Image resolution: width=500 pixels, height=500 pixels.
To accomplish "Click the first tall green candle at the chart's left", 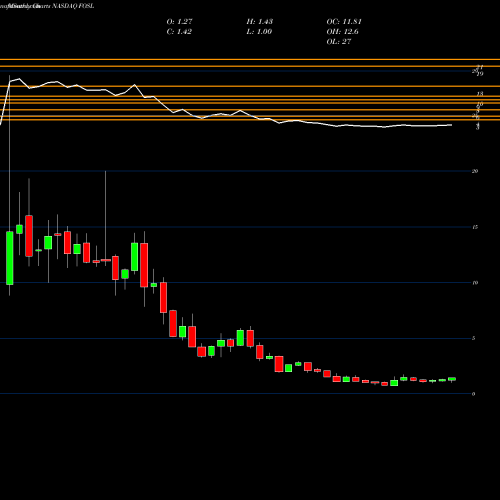I will click(10, 258).
